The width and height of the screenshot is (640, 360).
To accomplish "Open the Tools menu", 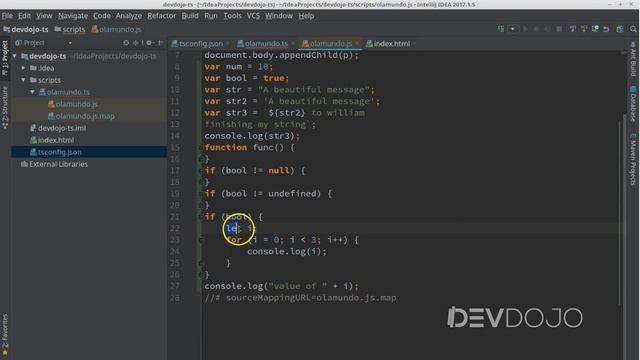I will (232, 16).
